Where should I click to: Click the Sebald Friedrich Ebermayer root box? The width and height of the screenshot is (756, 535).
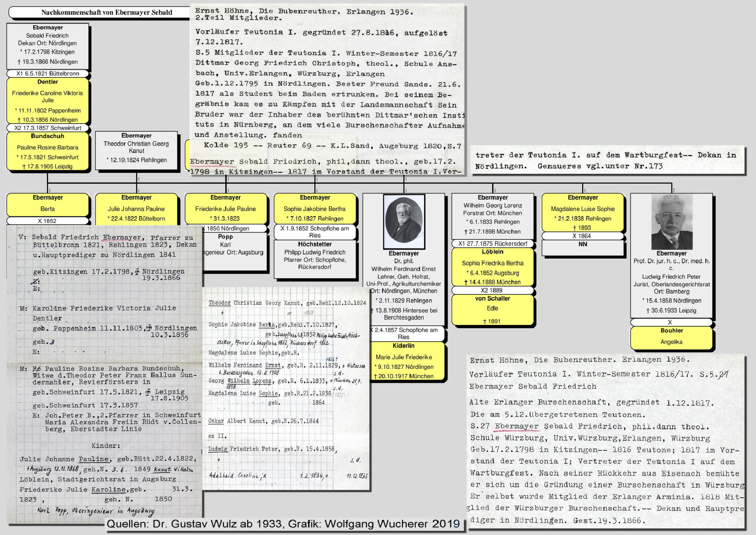[x=48, y=45]
